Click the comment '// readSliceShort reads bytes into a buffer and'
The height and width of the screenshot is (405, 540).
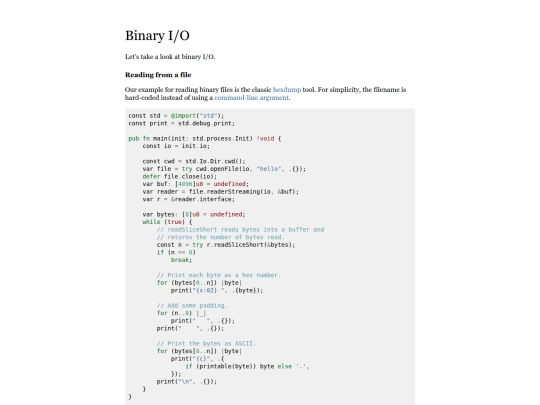[x=240, y=230]
